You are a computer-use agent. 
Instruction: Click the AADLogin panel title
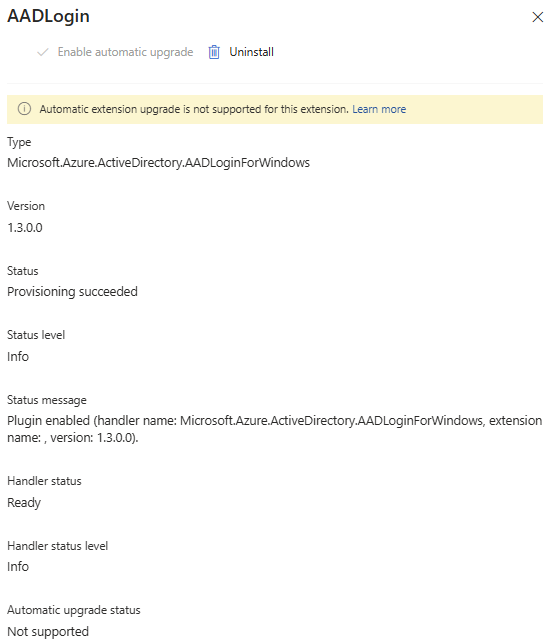tap(49, 16)
